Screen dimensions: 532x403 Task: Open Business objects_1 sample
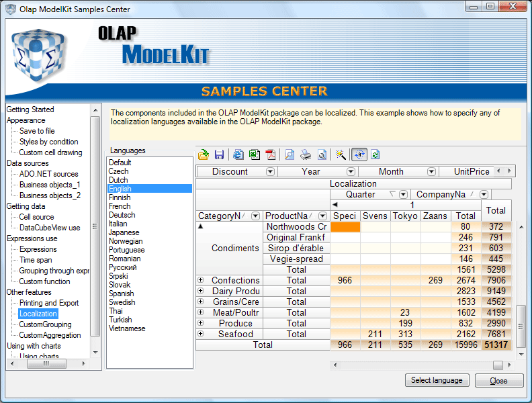pos(50,185)
